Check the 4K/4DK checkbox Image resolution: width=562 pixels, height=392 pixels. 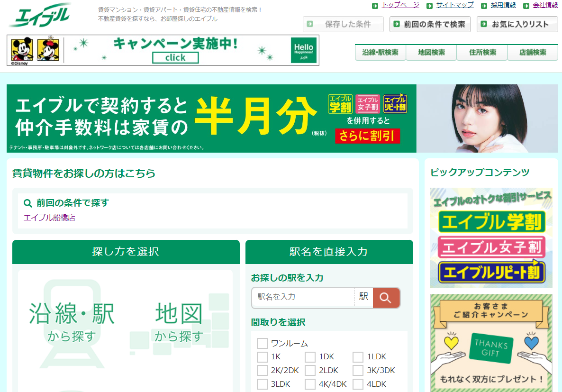tap(310, 384)
